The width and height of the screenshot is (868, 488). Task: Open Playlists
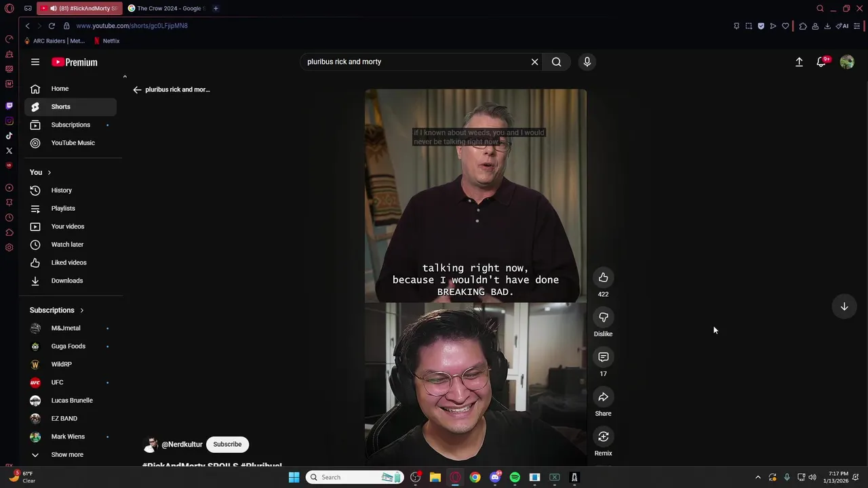pyautogui.click(x=71, y=208)
